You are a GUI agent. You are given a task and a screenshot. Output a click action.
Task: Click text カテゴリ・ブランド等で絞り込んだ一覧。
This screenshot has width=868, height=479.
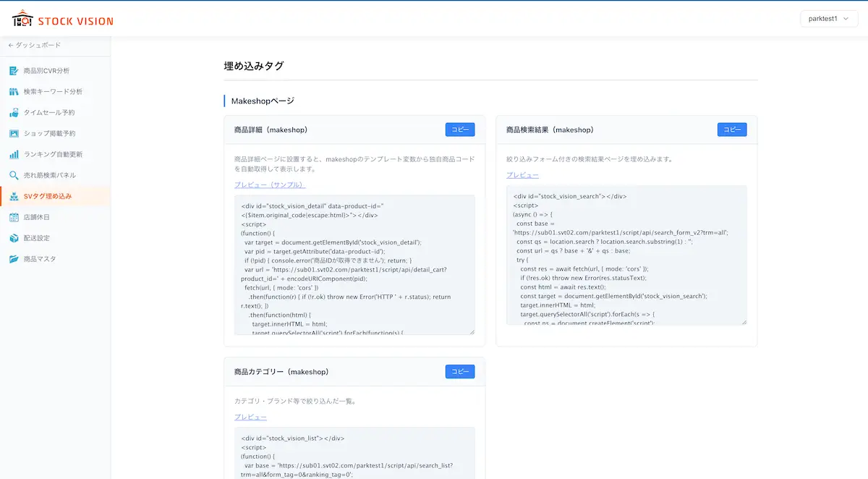coord(295,400)
